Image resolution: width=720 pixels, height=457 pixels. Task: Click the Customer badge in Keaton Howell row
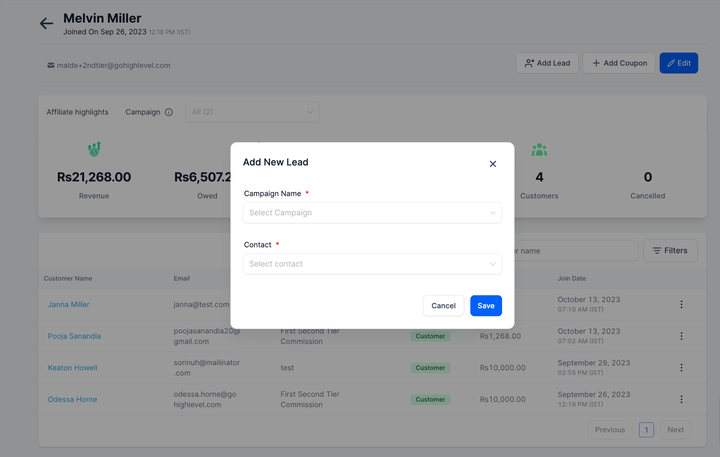(430, 368)
